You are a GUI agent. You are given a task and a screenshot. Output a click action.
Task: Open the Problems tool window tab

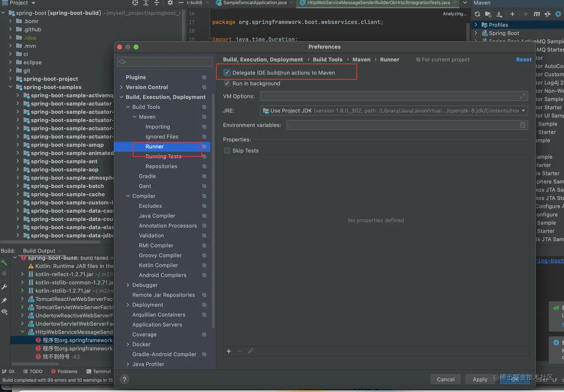64,371
